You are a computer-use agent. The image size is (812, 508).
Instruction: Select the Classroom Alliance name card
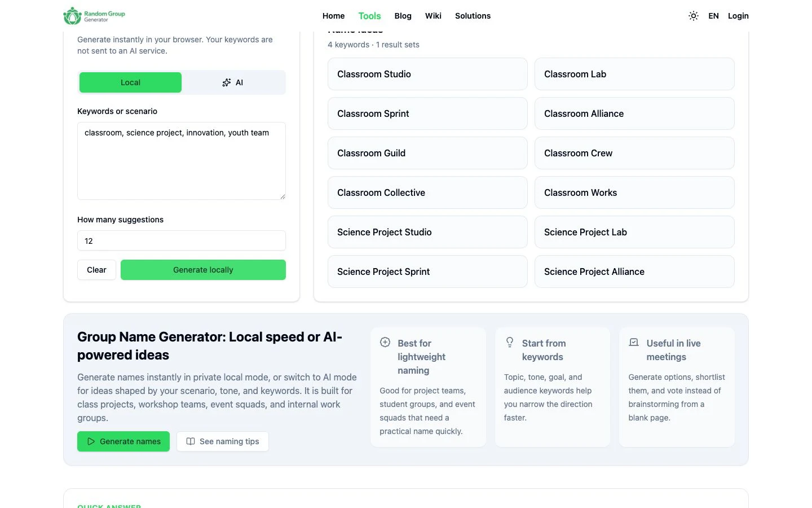pyautogui.click(x=634, y=113)
